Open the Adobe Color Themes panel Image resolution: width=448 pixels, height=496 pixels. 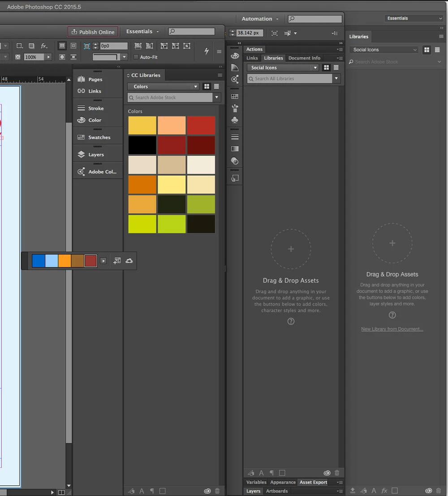(x=98, y=172)
